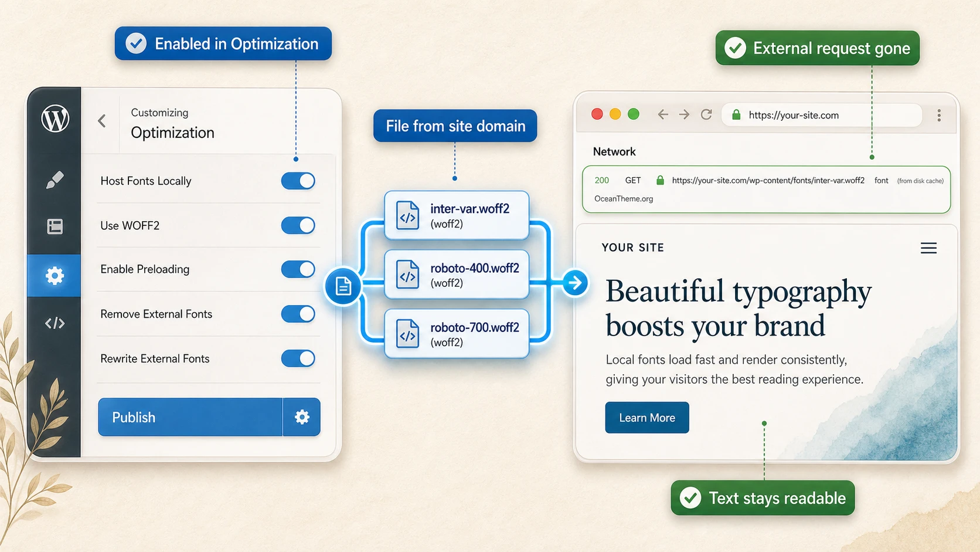The height and width of the screenshot is (552, 980).
Task: Select the gear settings icon in sidebar
Action: coord(55,276)
